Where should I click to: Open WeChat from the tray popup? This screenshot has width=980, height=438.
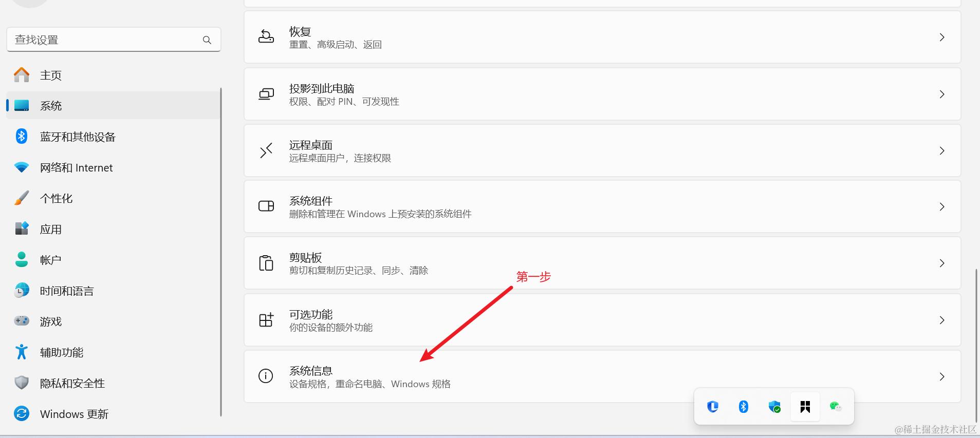[x=836, y=407]
